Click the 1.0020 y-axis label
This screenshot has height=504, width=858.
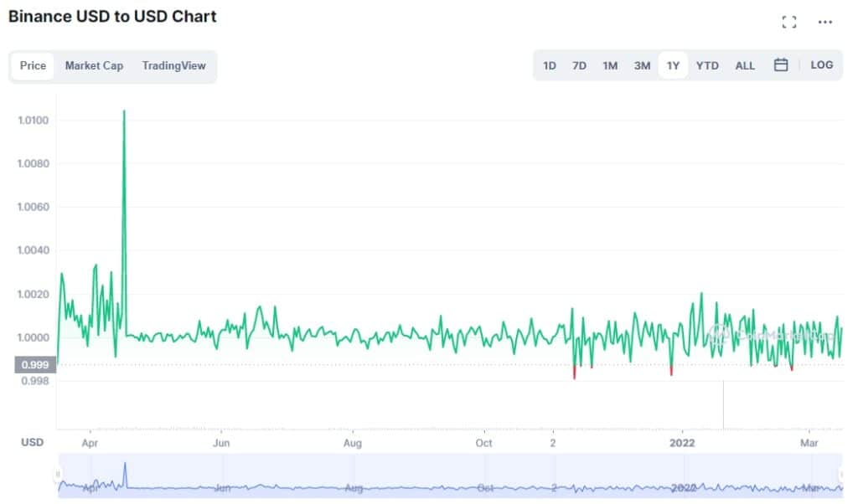[x=34, y=294]
